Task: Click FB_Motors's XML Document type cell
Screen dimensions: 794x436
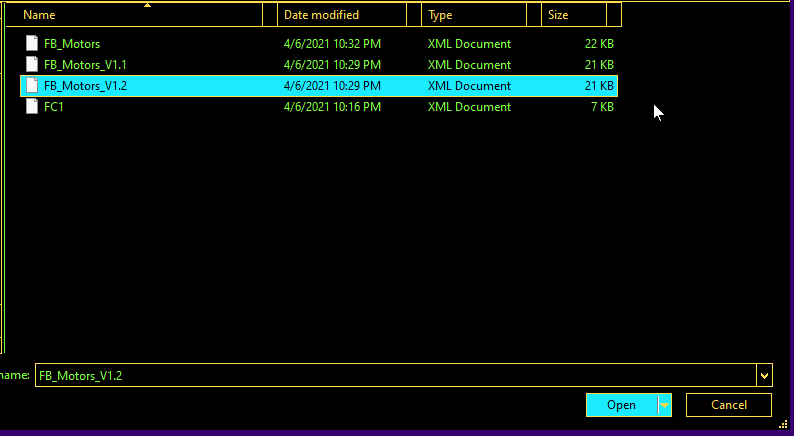Action: coord(469,44)
